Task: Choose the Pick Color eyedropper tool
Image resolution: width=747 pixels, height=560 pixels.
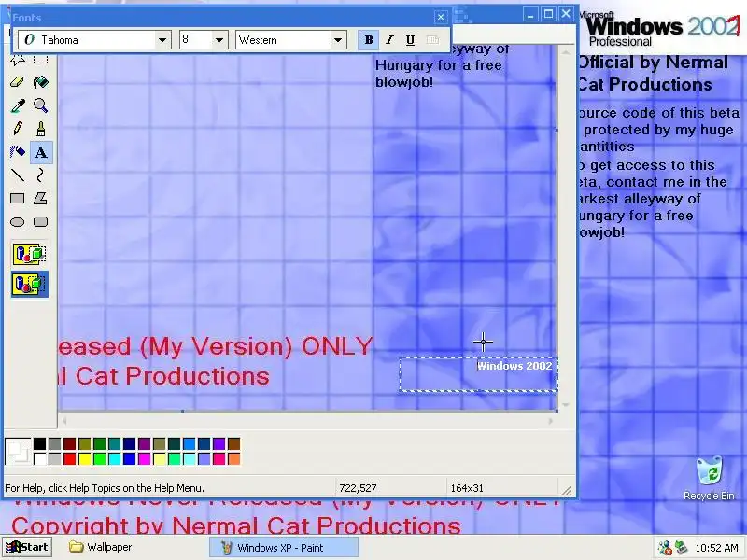Action: coord(18,105)
